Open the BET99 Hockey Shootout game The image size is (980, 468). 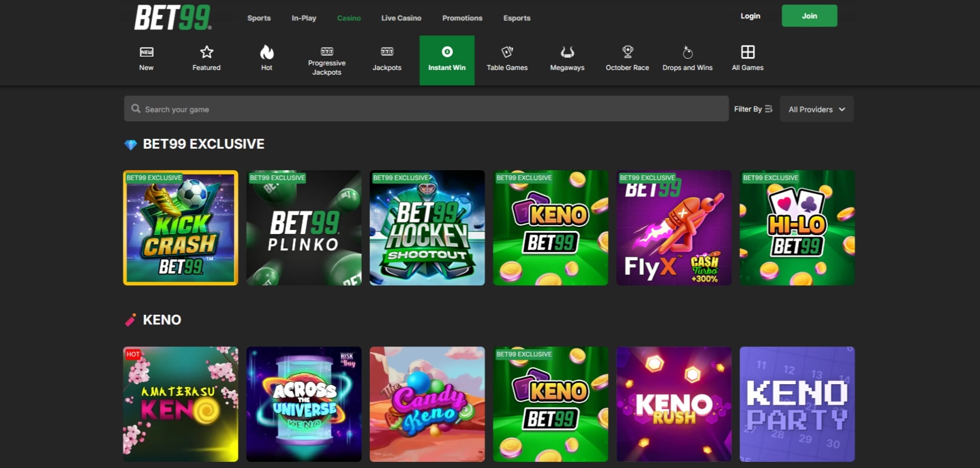pos(427,228)
